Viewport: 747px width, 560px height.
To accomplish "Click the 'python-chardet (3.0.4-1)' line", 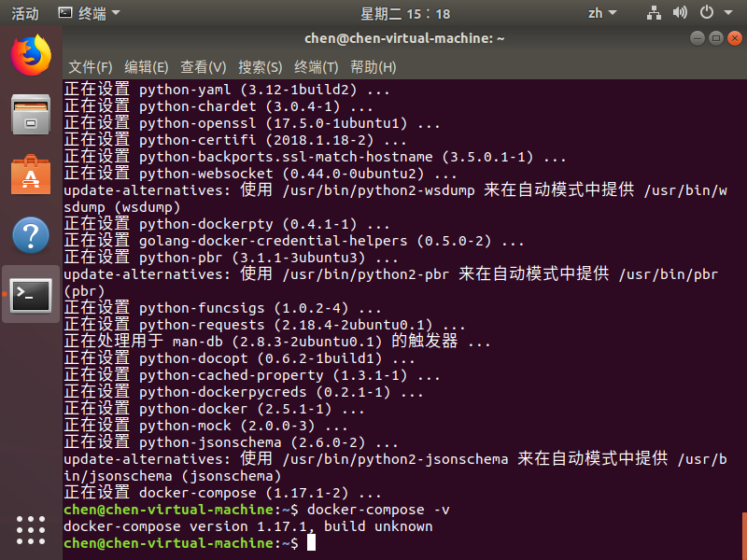I will coord(218,106).
